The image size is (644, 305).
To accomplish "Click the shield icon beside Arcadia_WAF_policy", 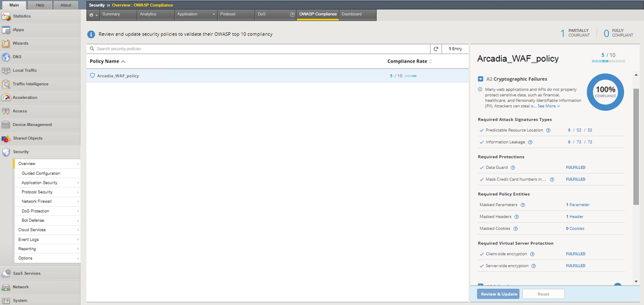I will pyautogui.click(x=92, y=75).
